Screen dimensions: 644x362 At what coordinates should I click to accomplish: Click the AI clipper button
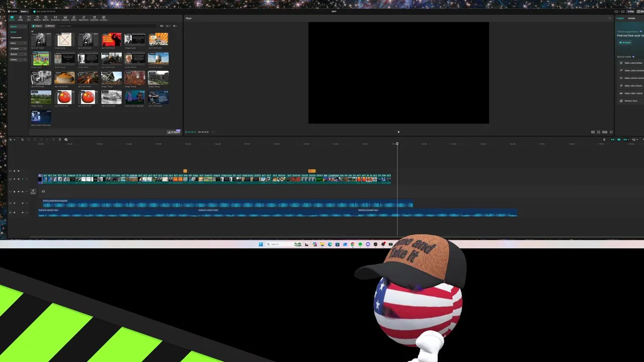click(x=174, y=132)
